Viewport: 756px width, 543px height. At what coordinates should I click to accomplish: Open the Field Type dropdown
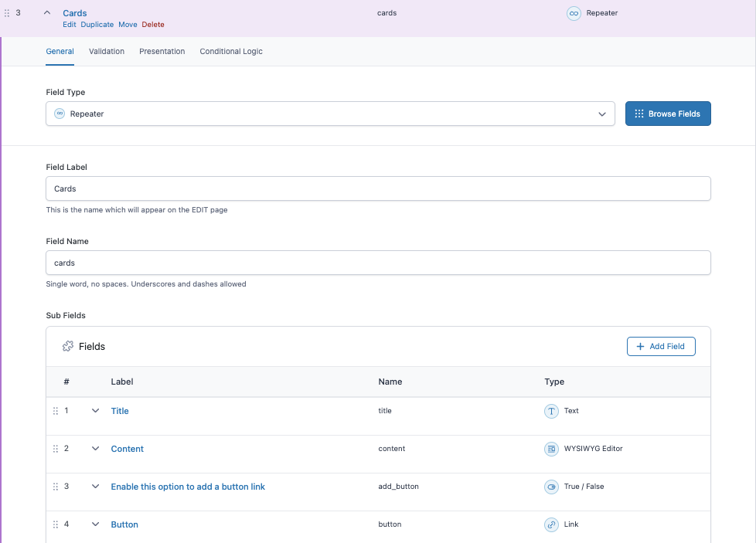pos(330,114)
